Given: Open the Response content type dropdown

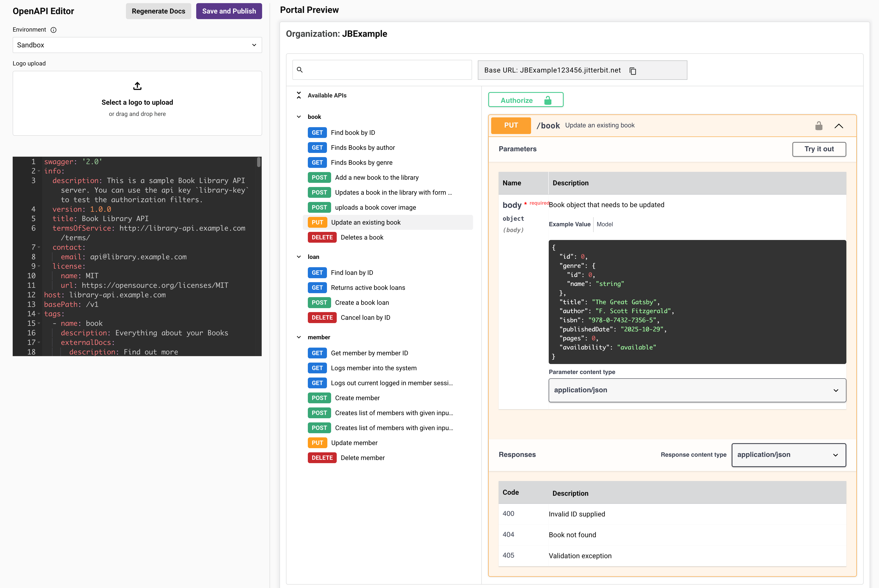Looking at the screenshot, I should point(788,455).
